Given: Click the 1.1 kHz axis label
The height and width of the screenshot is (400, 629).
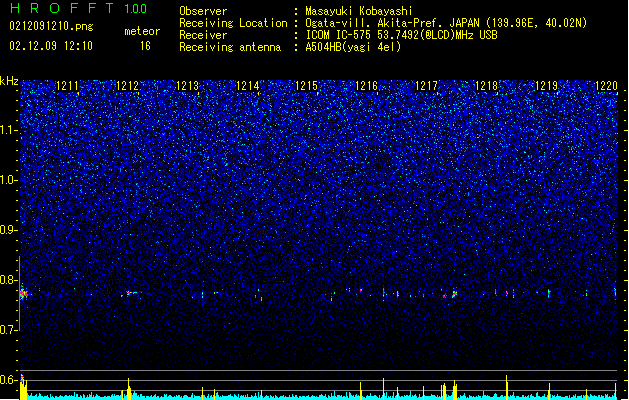Looking at the screenshot, I should click(x=8, y=130).
